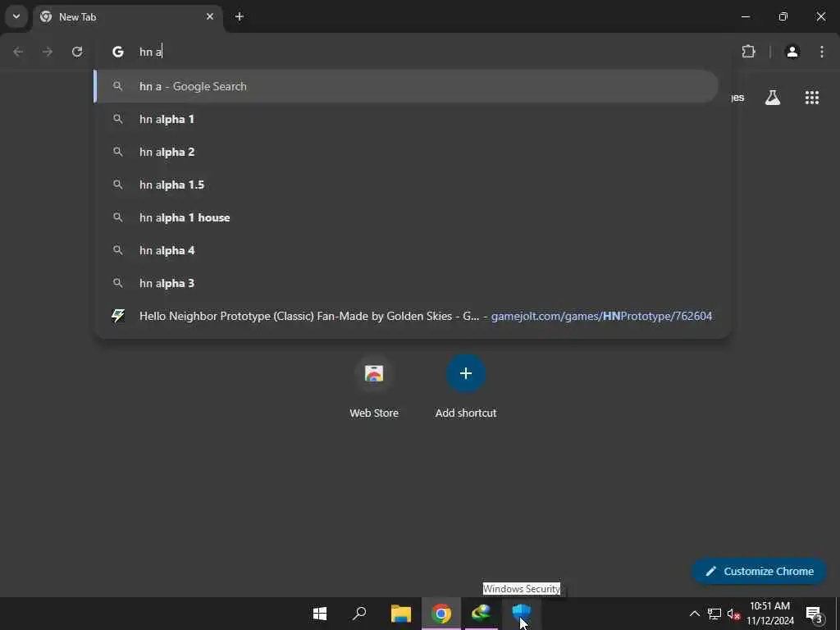The width and height of the screenshot is (840, 630).
Task: Choose suggestion 'hn alpha 2'
Action: [406, 152]
